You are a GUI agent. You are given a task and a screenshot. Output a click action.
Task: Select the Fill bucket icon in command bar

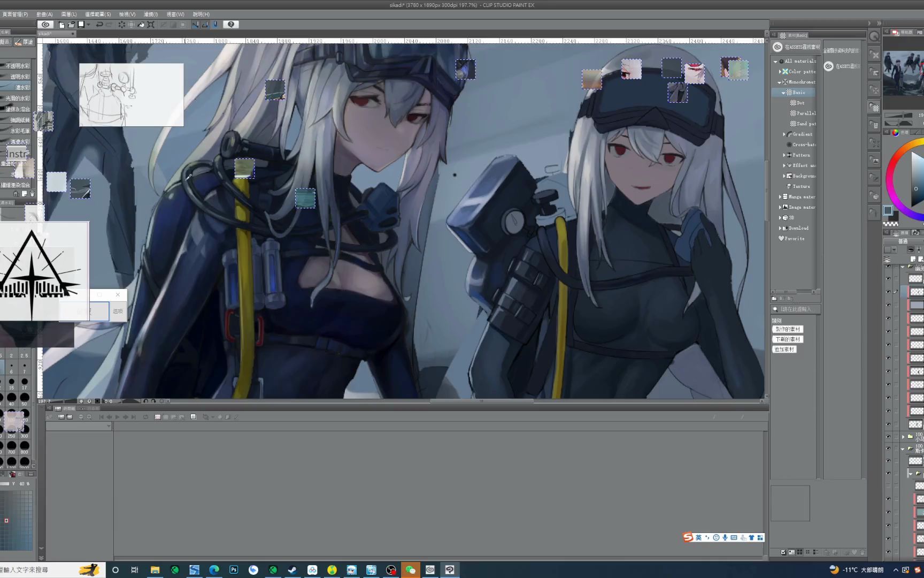click(141, 25)
